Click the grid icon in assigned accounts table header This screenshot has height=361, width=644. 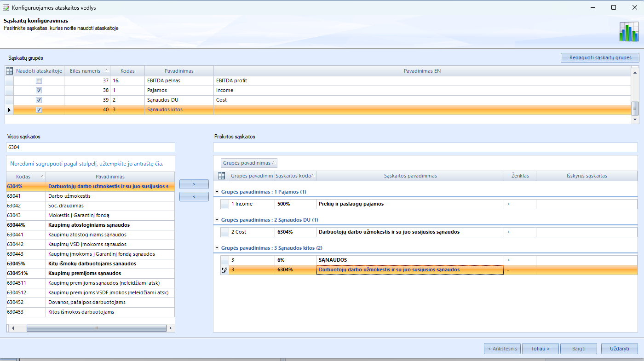221,176
